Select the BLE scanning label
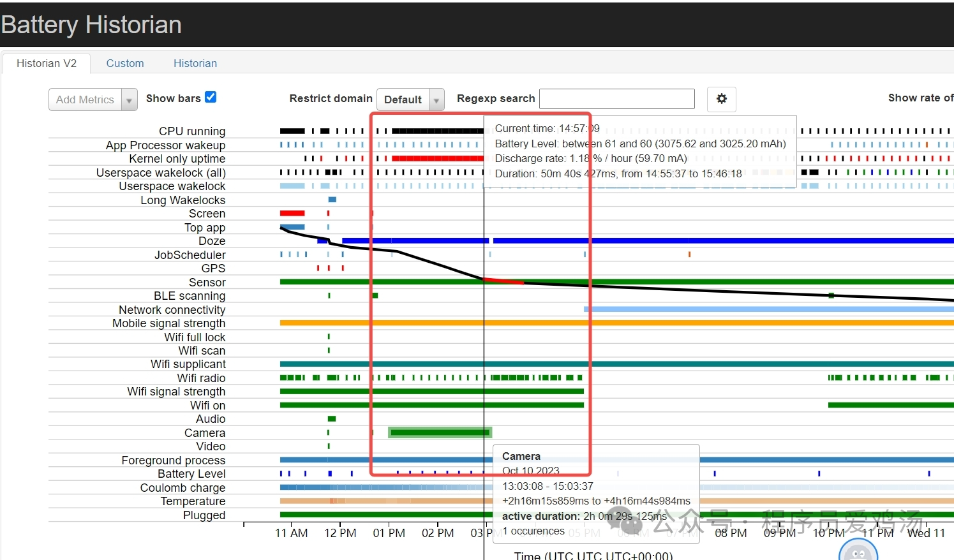The image size is (954, 560). click(190, 296)
